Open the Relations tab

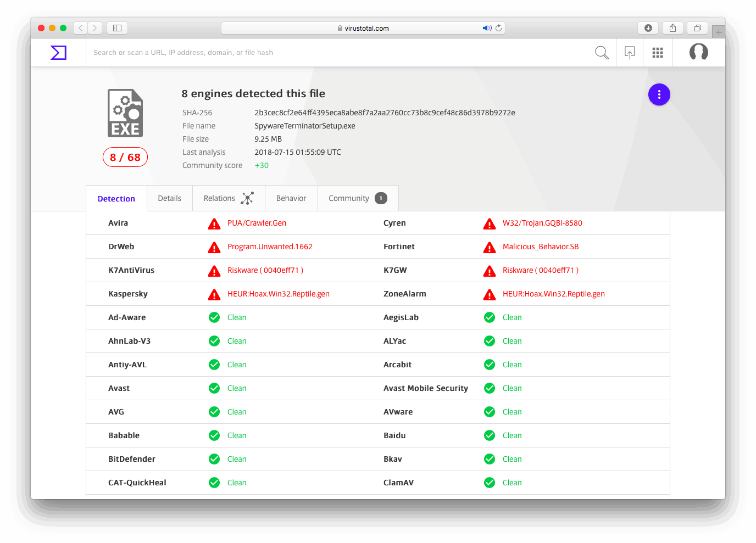click(x=229, y=198)
